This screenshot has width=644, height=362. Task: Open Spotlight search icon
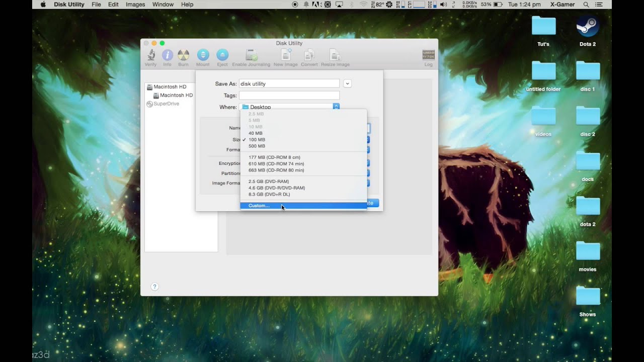pos(586,5)
